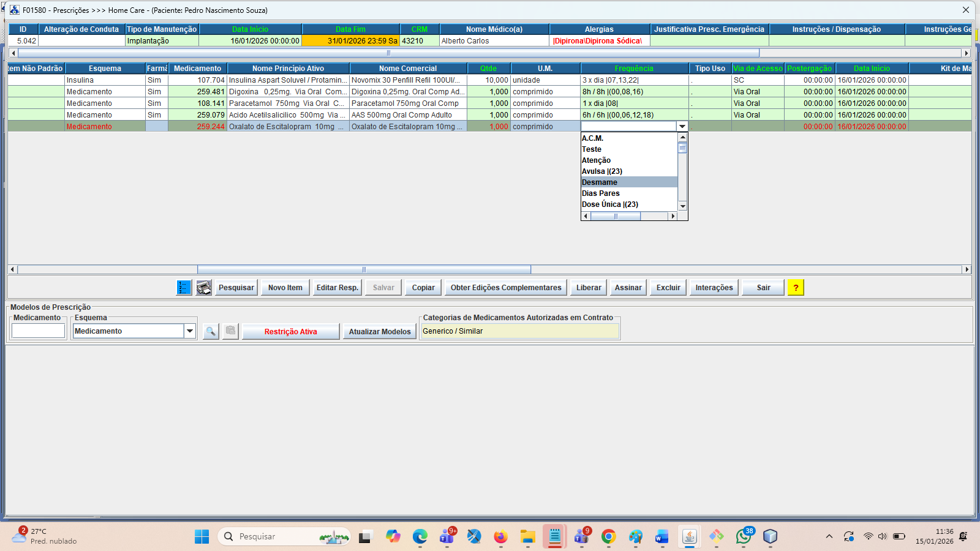Pick the A.C.M. frequency option
The height and width of the screenshot is (551, 980).
(x=629, y=138)
